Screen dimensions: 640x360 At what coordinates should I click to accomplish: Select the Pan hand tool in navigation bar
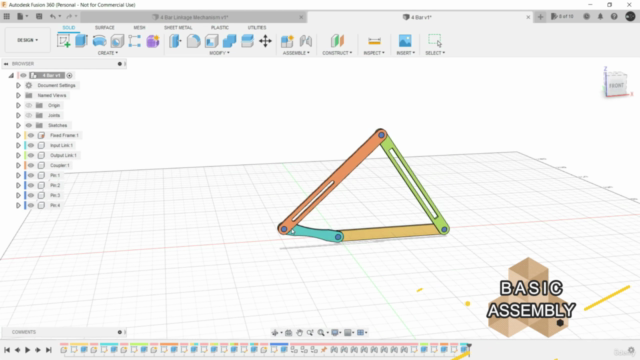pos(299,333)
